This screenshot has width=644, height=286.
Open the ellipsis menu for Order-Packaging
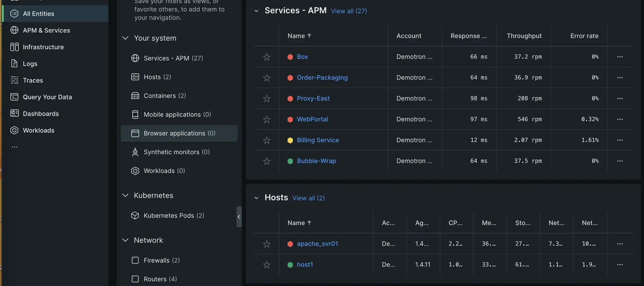click(x=620, y=77)
